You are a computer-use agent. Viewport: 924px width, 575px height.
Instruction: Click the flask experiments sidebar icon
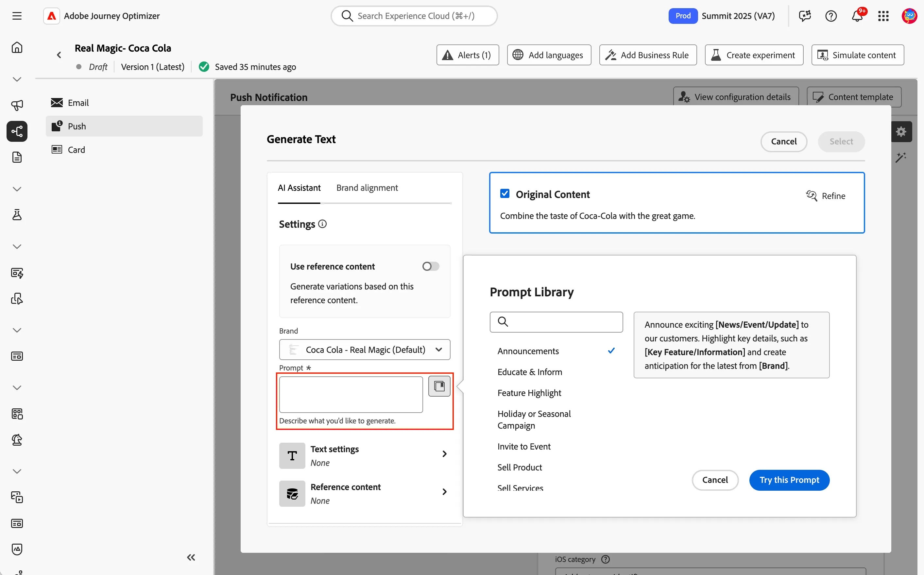click(17, 215)
